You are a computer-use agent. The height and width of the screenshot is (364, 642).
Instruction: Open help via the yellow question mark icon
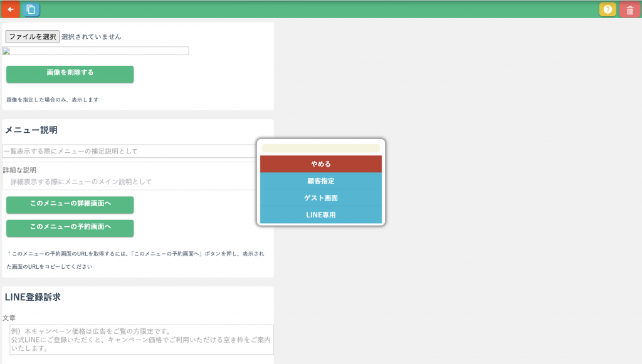(x=608, y=9)
